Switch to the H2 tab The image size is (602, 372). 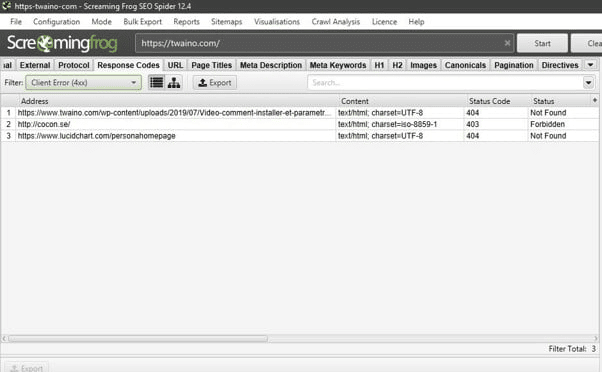pos(397,65)
